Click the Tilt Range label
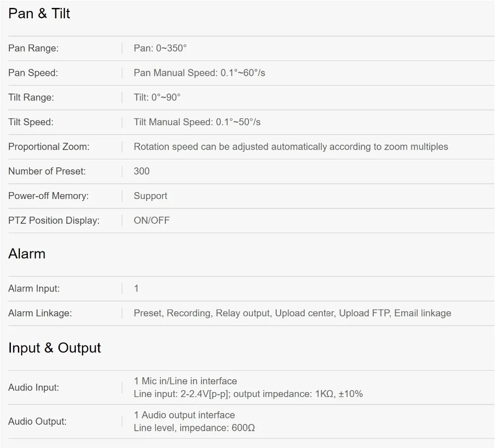The image size is (495, 448). click(31, 98)
